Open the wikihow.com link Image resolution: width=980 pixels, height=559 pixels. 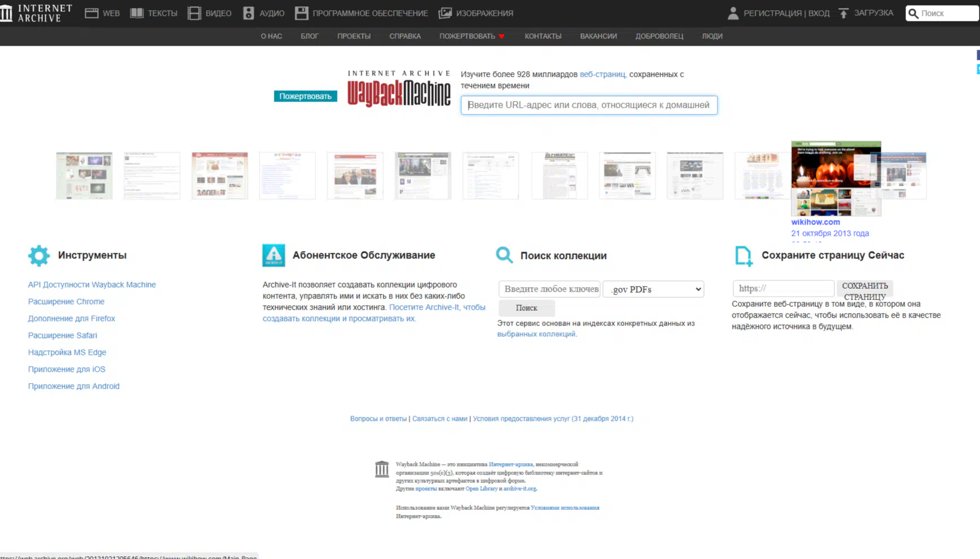(816, 222)
